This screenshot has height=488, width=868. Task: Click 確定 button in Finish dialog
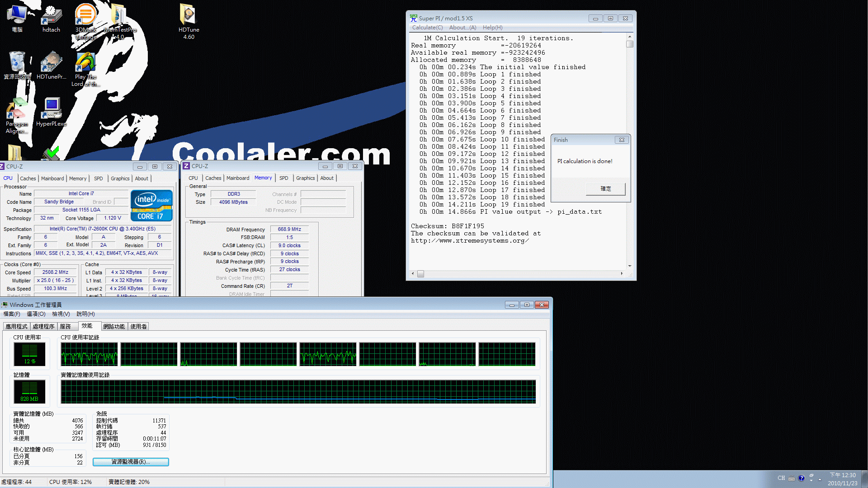(x=606, y=189)
